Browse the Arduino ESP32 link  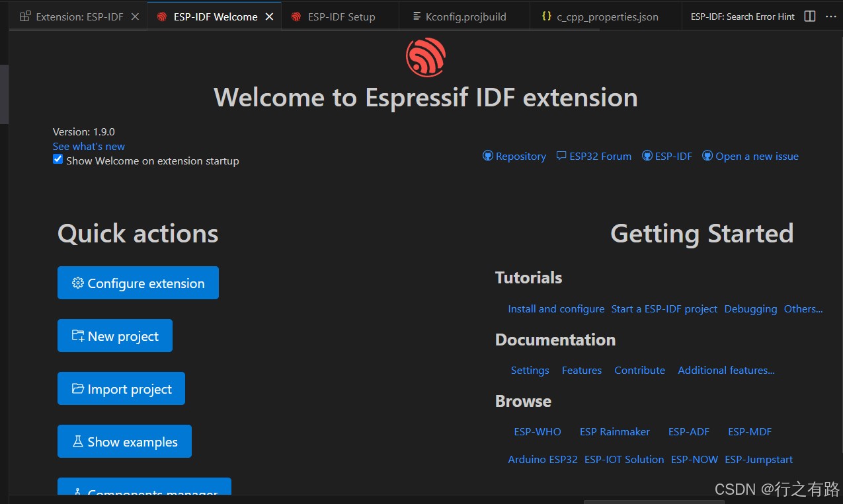click(543, 459)
